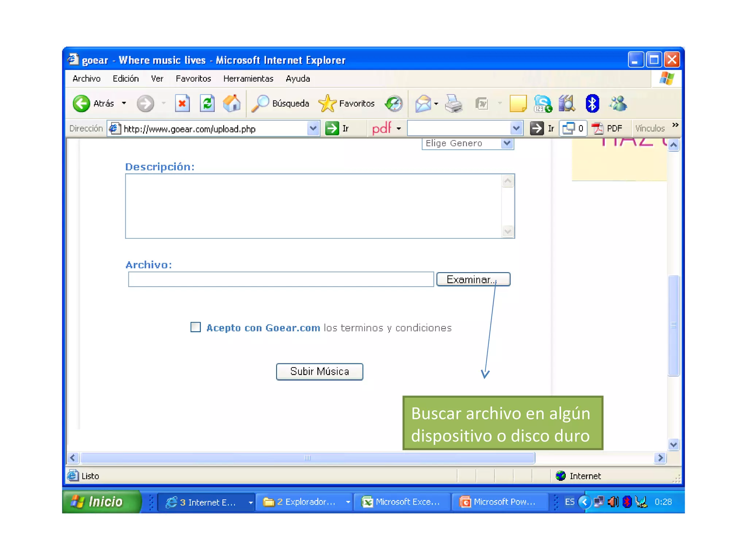Image resolution: width=747 pixels, height=560 pixels.
Task: Click the horizontal scrollbar thumb
Action: pyautogui.click(x=307, y=458)
